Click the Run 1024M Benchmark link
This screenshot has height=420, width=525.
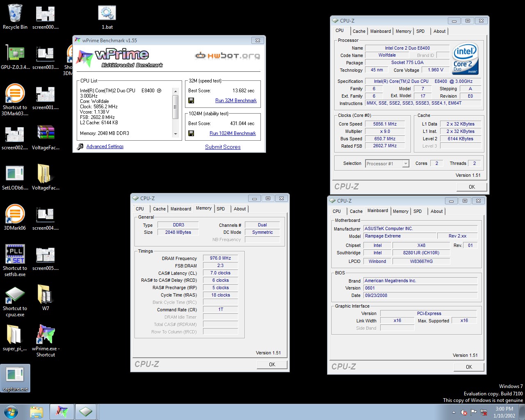[233, 133]
